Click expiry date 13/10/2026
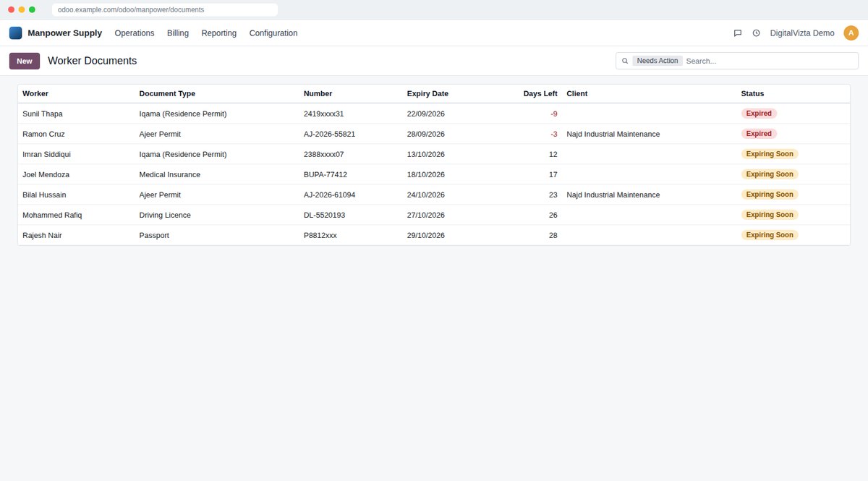Screen dimensions: 868x481 426,154
